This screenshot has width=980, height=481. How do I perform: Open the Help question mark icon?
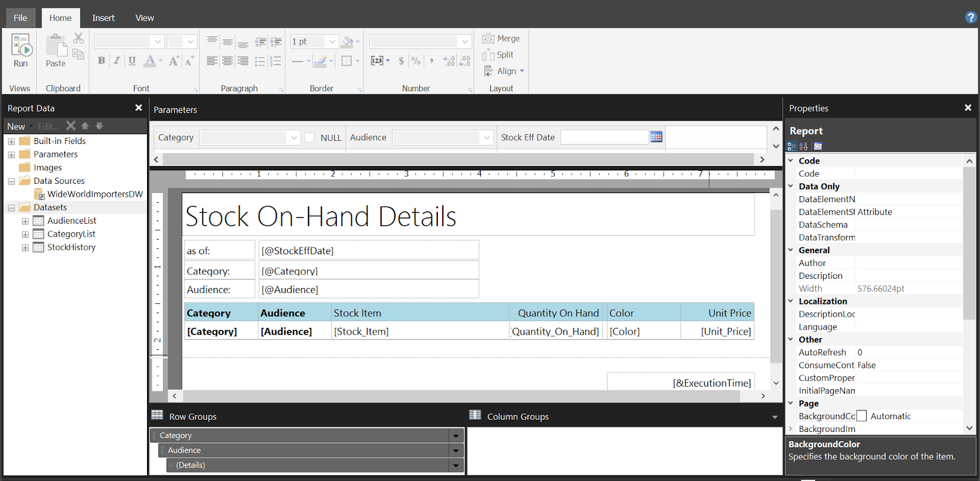point(971,17)
